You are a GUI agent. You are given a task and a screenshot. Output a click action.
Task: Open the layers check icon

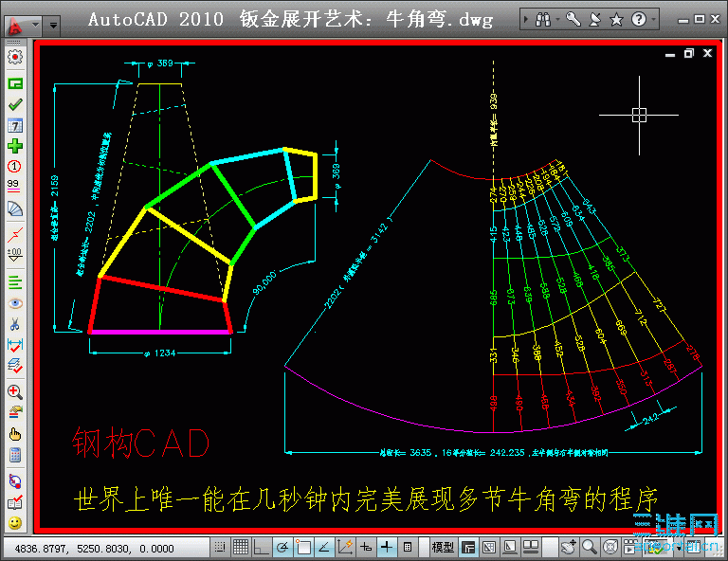(x=15, y=366)
